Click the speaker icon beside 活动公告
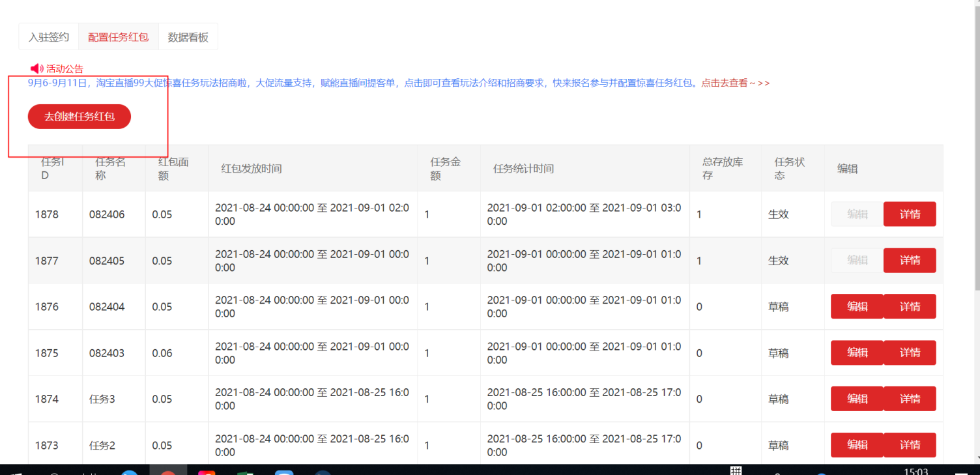 click(35, 68)
